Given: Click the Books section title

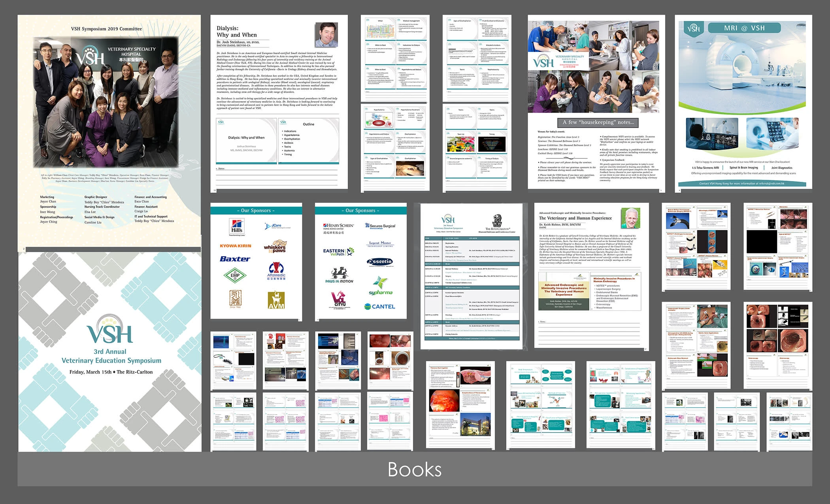Looking at the screenshot, I should point(414,469).
